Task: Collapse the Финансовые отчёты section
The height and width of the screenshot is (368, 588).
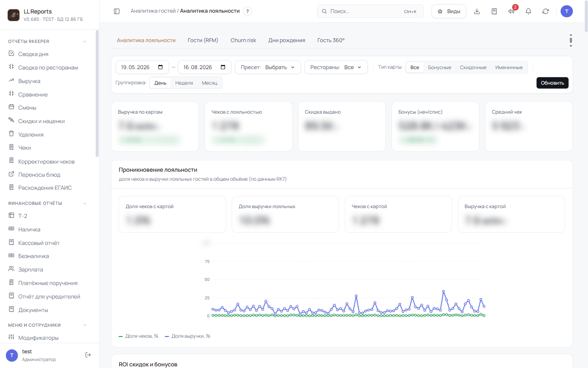Action: coord(85,203)
